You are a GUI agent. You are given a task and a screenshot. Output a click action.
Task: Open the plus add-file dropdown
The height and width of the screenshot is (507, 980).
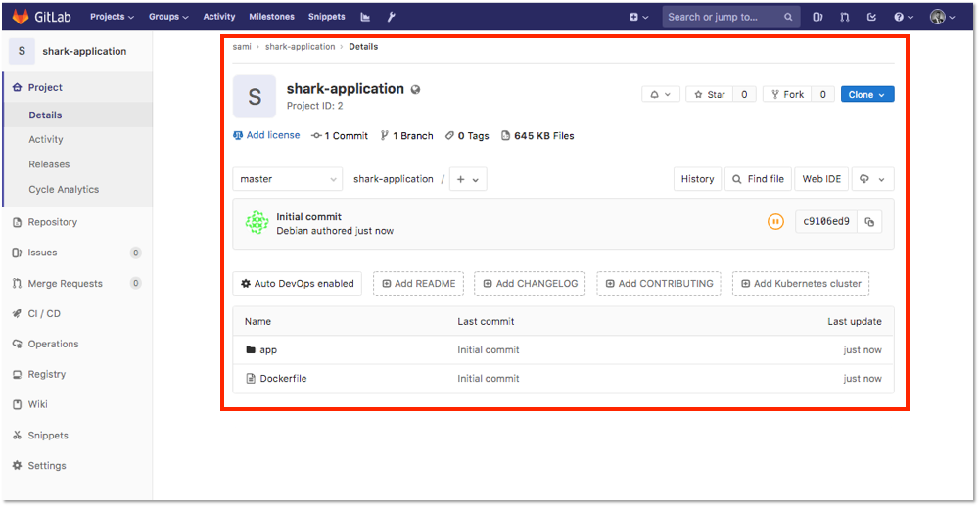(468, 179)
